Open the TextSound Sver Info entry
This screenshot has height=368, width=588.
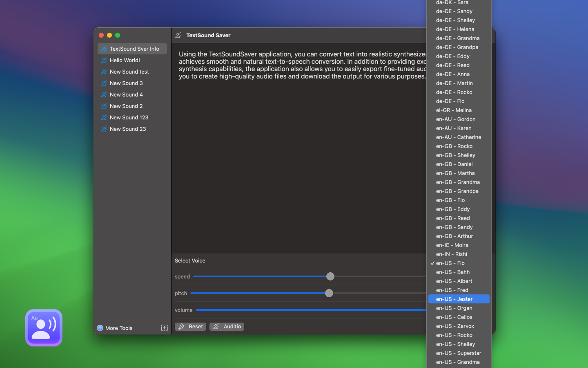[132, 49]
